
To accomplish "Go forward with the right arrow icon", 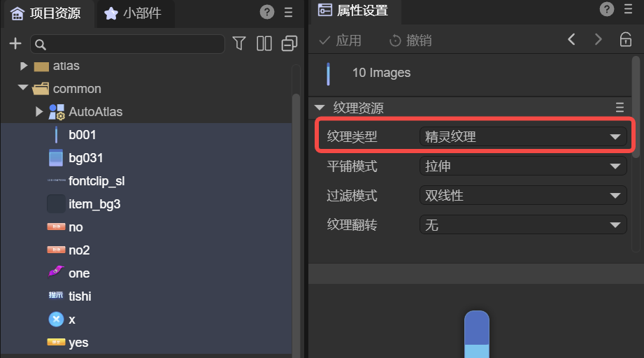I will pos(598,40).
